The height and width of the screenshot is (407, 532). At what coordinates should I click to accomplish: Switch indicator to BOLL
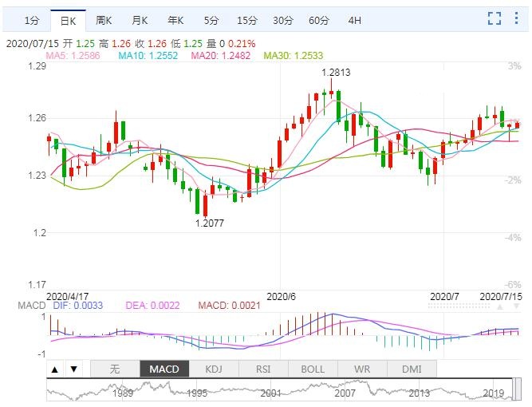pos(313,369)
